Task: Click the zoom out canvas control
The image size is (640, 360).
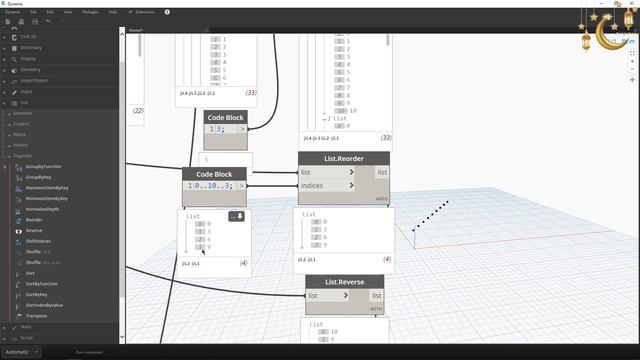Action: (632, 69)
